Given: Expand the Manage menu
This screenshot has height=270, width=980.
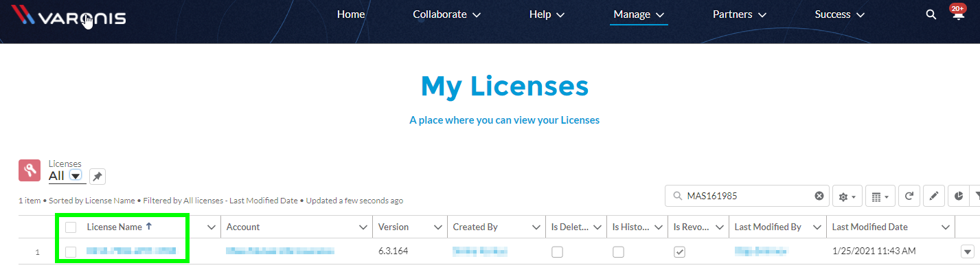Looking at the screenshot, I should pyautogui.click(x=639, y=14).
